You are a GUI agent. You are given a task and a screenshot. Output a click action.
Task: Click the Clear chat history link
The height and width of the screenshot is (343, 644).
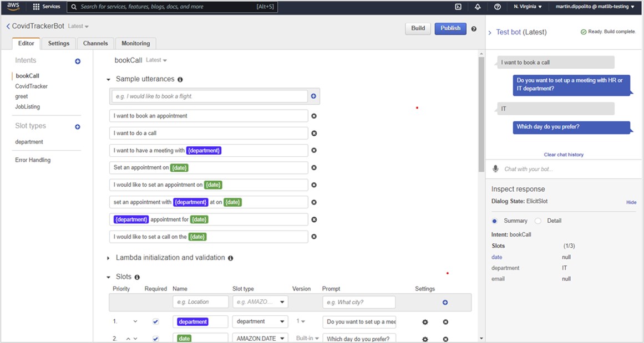pyautogui.click(x=564, y=155)
